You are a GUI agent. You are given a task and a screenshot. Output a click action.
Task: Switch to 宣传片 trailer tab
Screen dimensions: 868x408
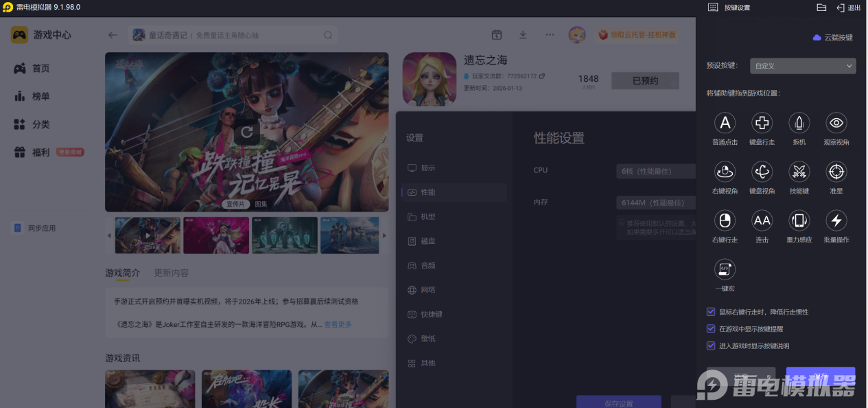pyautogui.click(x=235, y=204)
